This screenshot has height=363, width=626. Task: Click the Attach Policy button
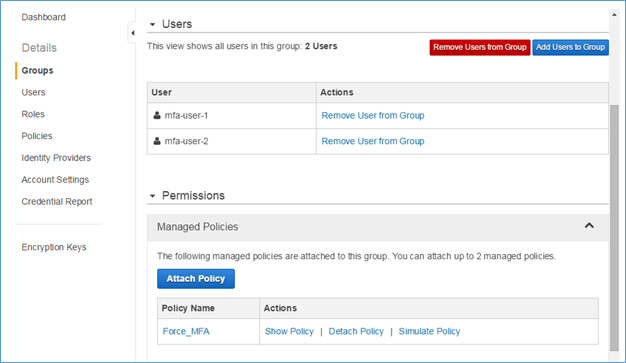[x=196, y=279]
